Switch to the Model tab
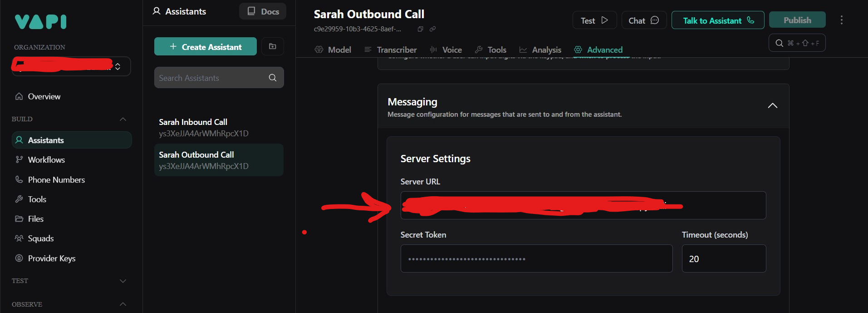 (333, 50)
